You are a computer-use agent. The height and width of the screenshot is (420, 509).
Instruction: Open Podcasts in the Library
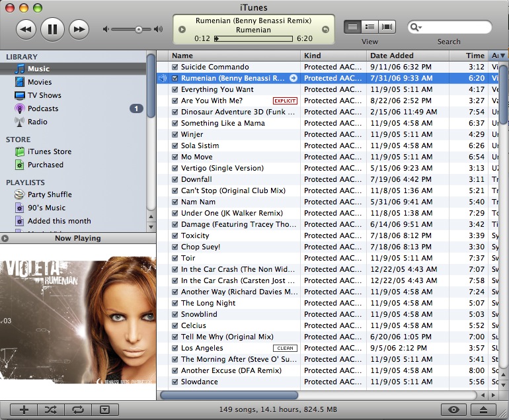coord(73,108)
